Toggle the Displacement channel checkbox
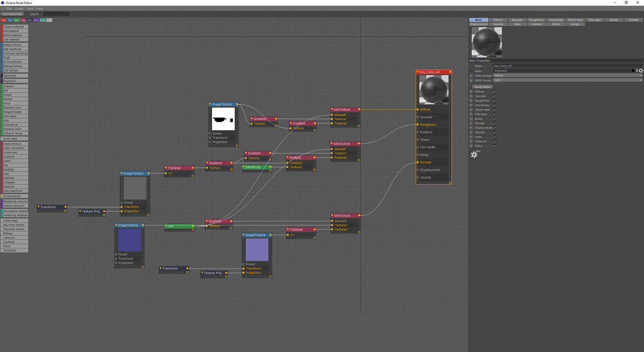Image resolution: width=644 pixels, height=352 pixels. (x=495, y=128)
